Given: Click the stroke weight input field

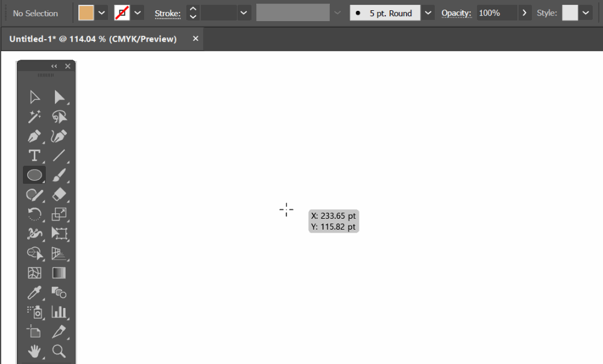Looking at the screenshot, I should coord(218,13).
